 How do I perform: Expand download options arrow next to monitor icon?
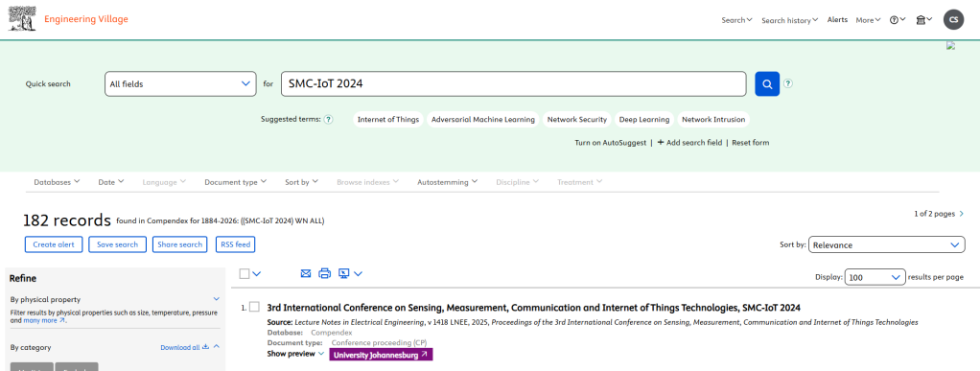[x=358, y=273]
